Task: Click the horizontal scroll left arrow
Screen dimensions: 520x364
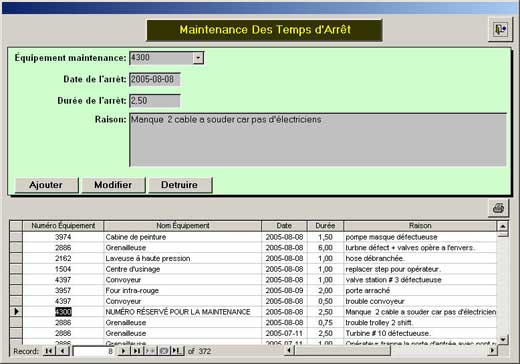Action: tap(289, 350)
